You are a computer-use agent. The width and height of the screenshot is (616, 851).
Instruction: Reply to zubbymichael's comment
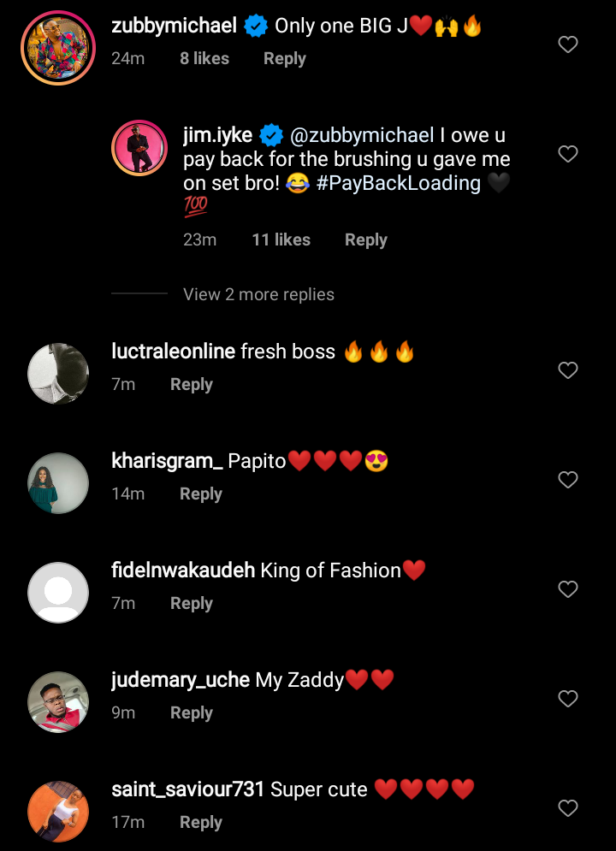284,59
